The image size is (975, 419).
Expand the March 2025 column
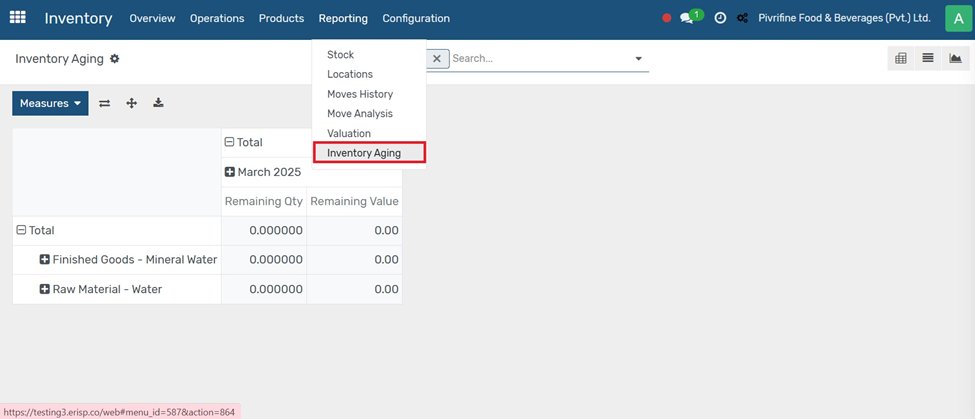point(263,172)
